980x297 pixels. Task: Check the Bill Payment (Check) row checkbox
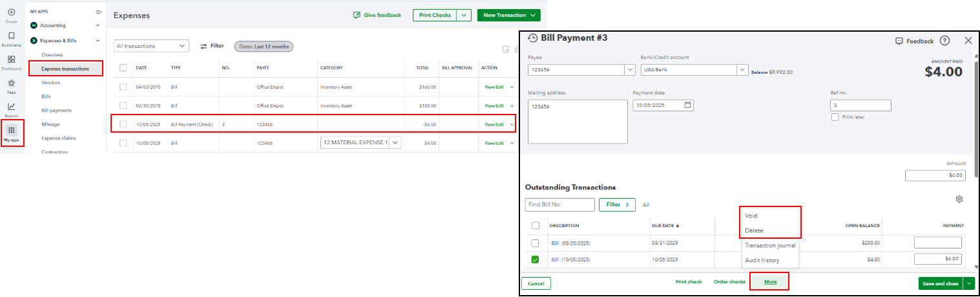point(123,124)
